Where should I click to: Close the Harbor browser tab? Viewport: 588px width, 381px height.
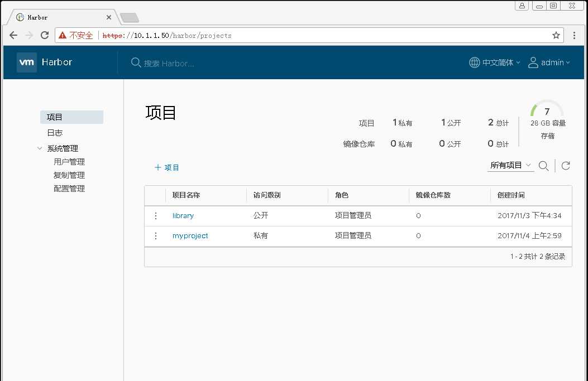[x=109, y=17]
